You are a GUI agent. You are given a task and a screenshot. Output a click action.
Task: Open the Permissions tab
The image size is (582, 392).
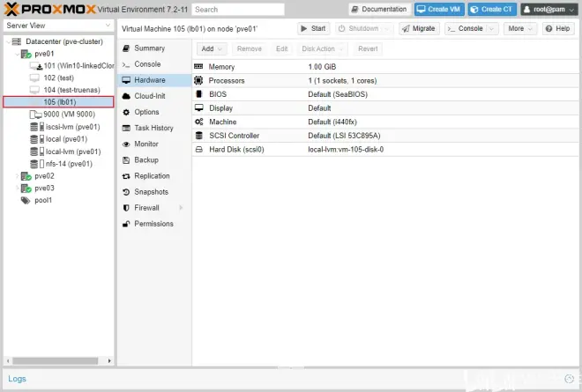click(x=154, y=224)
